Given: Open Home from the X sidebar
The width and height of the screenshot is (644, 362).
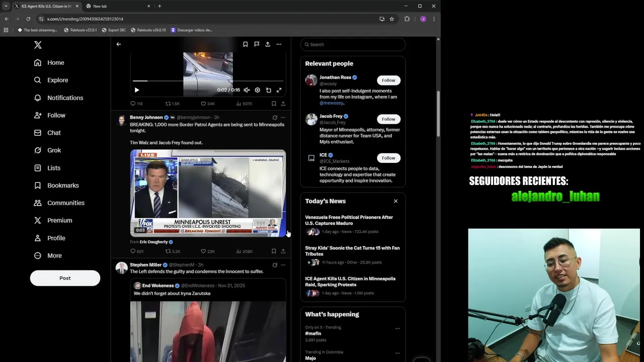Looking at the screenshot, I should coord(49,62).
